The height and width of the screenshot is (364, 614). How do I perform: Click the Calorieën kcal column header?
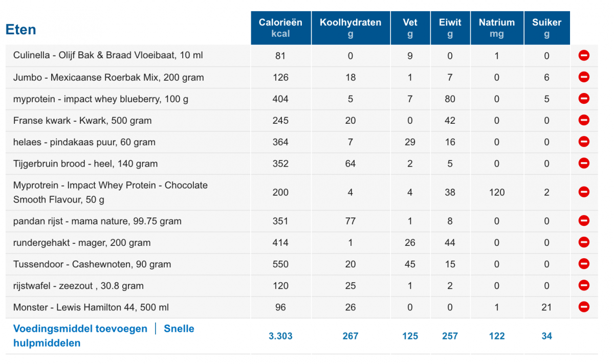tap(280, 28)
